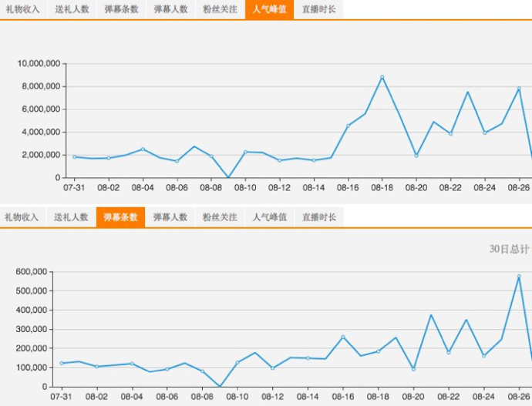Select the 08-16 data point in 弹幕条数 chart
Screen dimensions: 532x406
point(343,337)
